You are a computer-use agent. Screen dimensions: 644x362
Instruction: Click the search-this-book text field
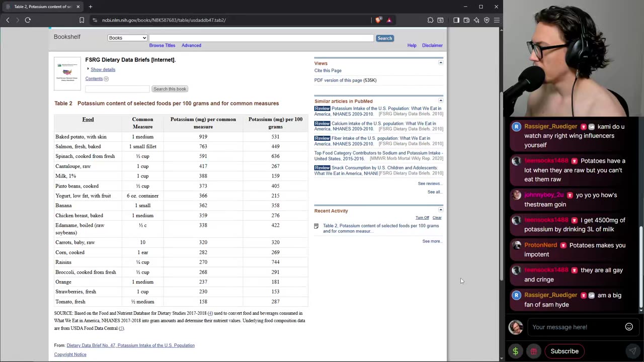[x=117, y=89]
